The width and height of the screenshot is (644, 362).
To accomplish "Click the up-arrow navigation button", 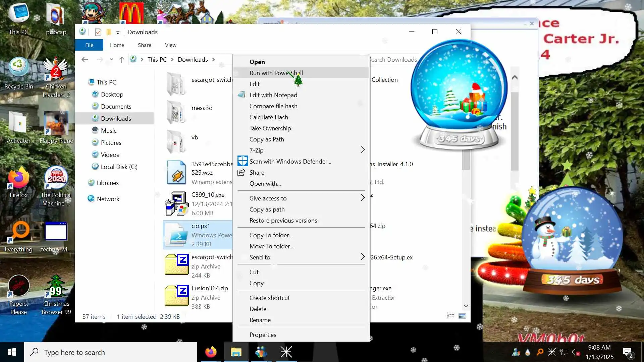I will (121, 60).
